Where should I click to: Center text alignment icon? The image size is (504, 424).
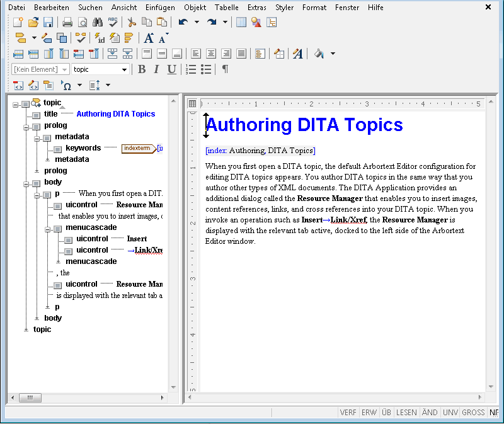(211, 54)
